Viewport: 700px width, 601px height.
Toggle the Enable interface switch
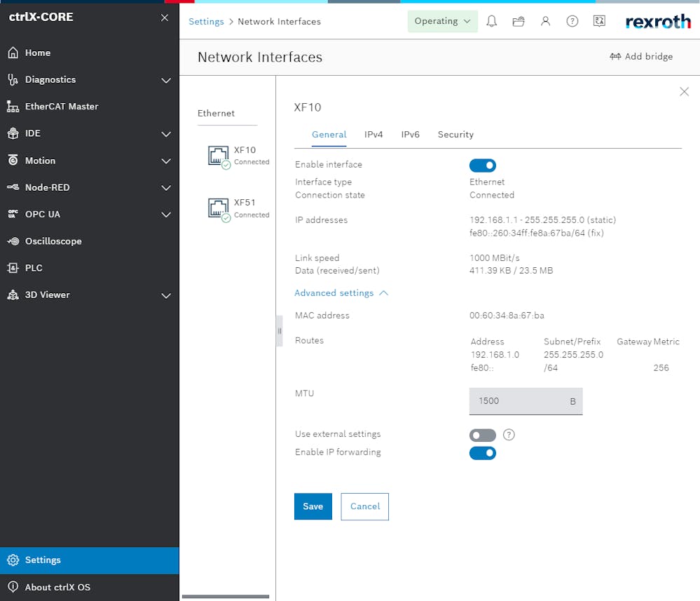[x=483, y=166]
